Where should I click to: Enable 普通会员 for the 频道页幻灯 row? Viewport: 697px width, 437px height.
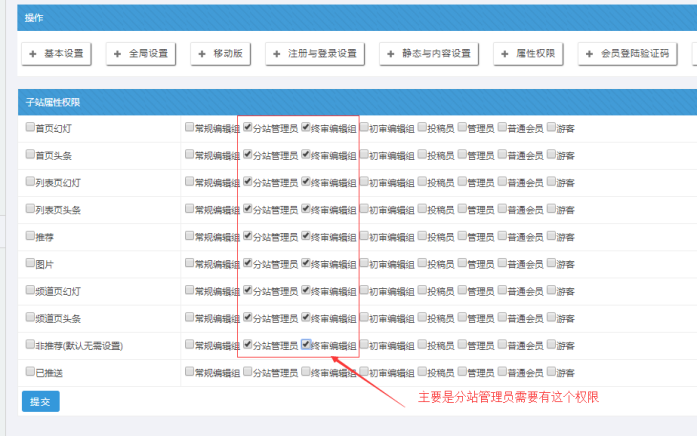[x=501, y=290]
